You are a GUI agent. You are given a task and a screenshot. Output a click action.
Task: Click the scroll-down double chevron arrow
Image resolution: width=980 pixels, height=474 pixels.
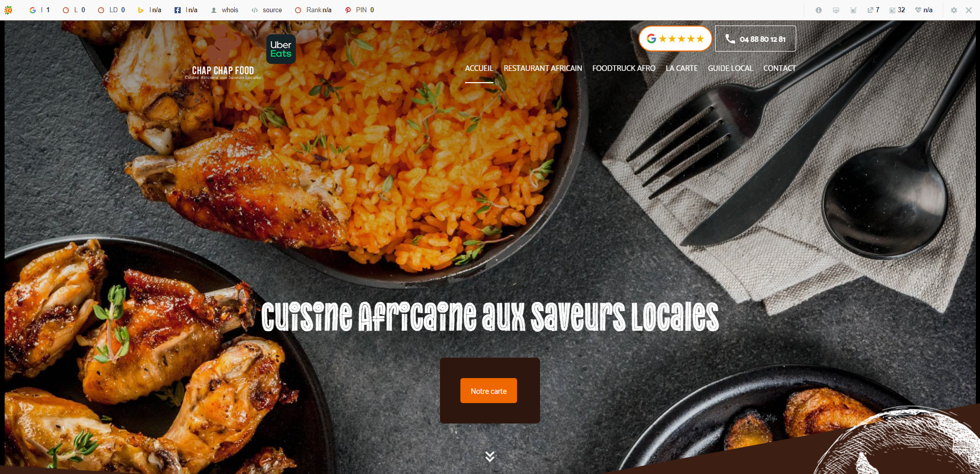[x=490, y=456]
